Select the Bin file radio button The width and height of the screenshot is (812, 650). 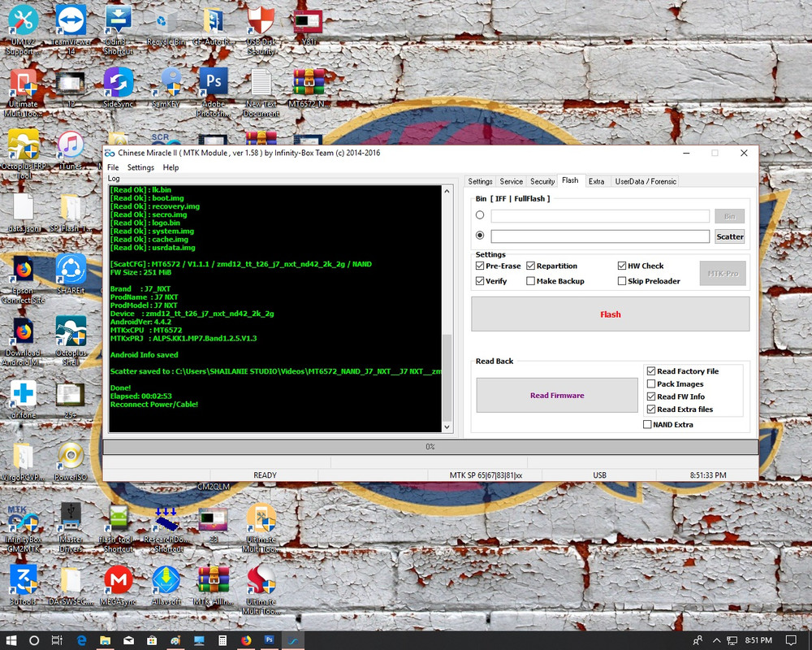480,215
